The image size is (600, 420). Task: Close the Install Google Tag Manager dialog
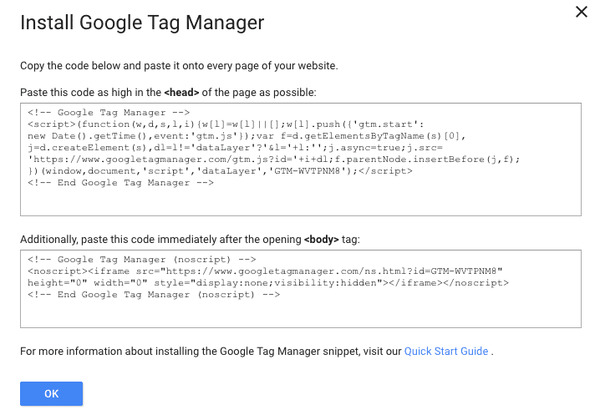point(581,12)
